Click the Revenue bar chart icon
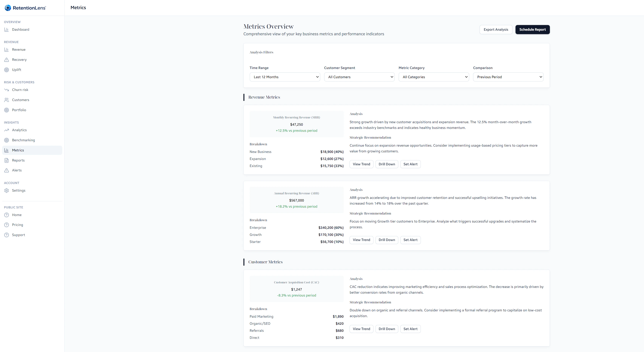The width and height of the screenshot is (644, 352). 6,49
